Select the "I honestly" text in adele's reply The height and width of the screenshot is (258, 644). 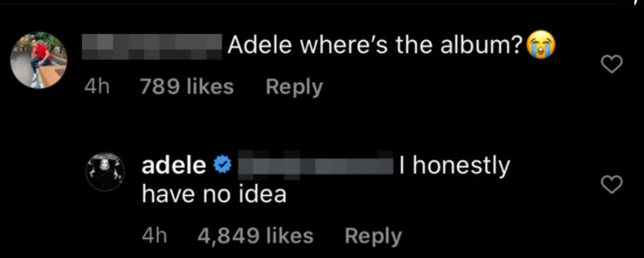point(454,167)
